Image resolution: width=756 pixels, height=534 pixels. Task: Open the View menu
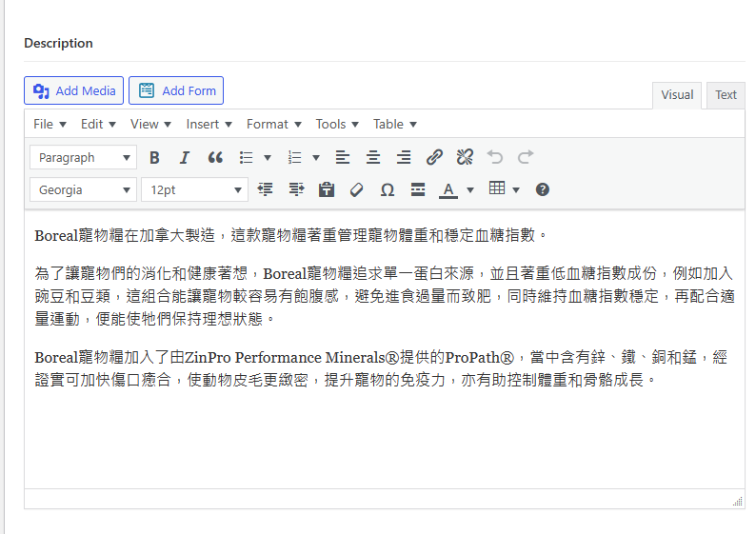point(150,125)
